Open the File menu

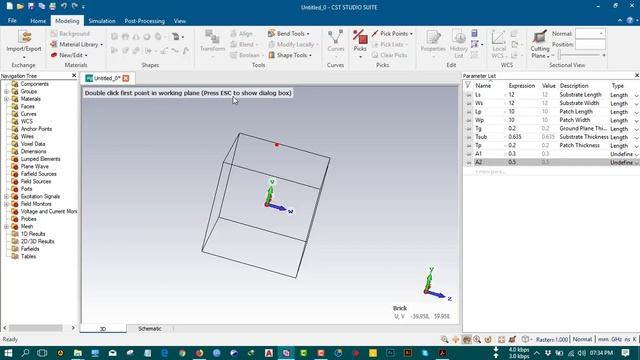coord(12,21)
